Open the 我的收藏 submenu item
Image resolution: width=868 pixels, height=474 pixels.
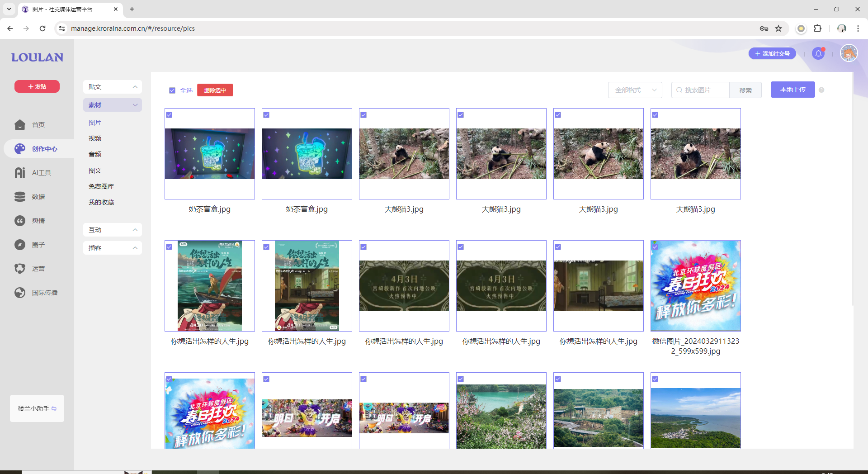pyautogui.click(x=101, y=202)
